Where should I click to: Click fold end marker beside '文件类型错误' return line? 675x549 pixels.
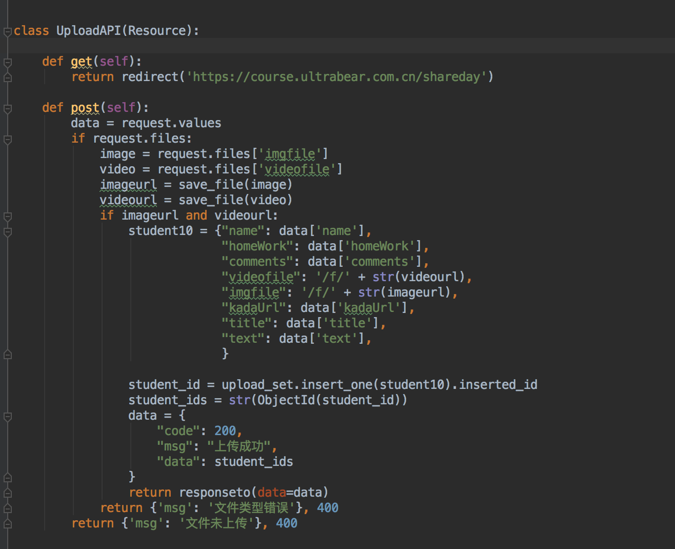[x=7, y=509]
